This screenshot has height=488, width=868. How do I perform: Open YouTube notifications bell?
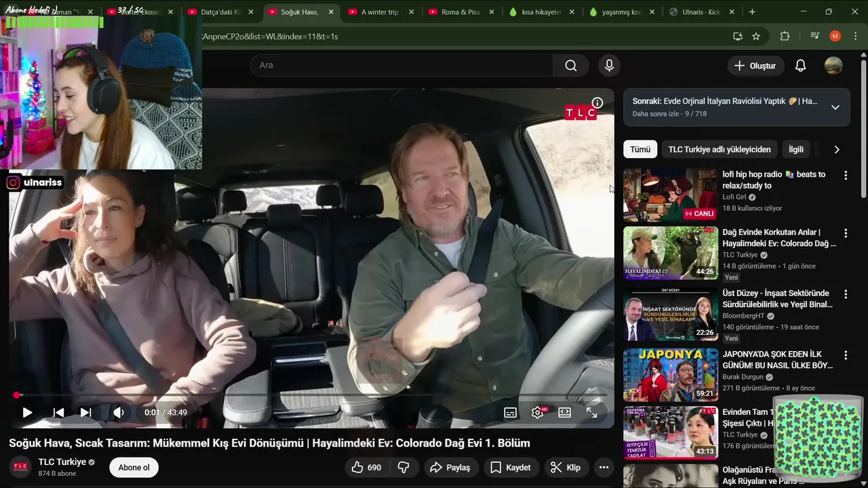coord(801,66)
